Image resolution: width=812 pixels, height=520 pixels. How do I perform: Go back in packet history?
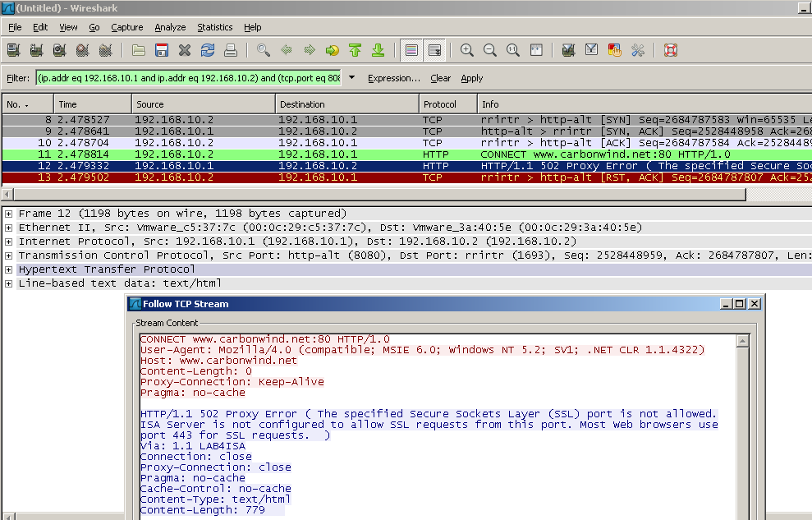point(287,50)
